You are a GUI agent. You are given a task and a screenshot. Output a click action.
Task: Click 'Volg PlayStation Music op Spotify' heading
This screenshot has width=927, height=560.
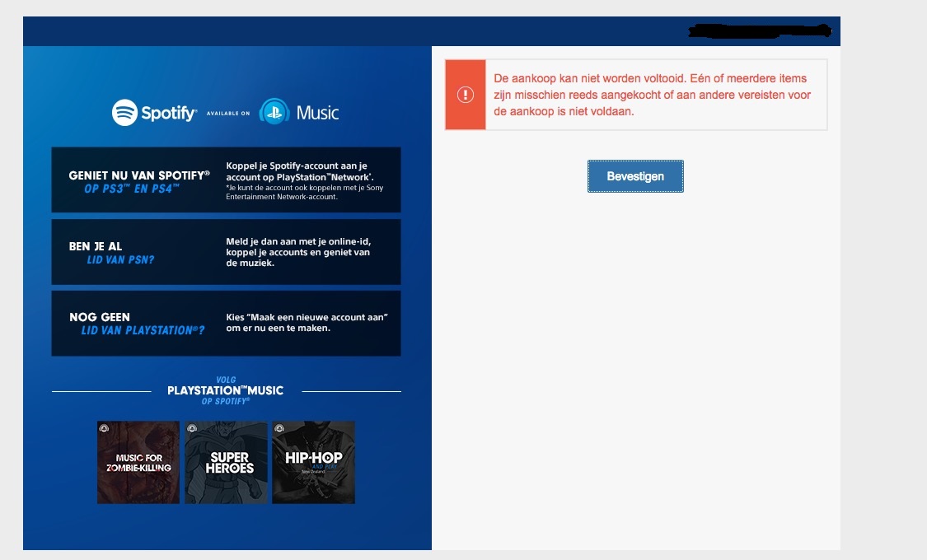coord(225,390)
